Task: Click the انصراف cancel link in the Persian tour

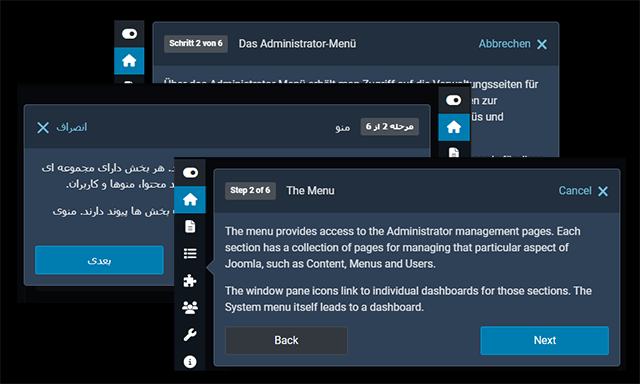Action: [x=71, y=127]
